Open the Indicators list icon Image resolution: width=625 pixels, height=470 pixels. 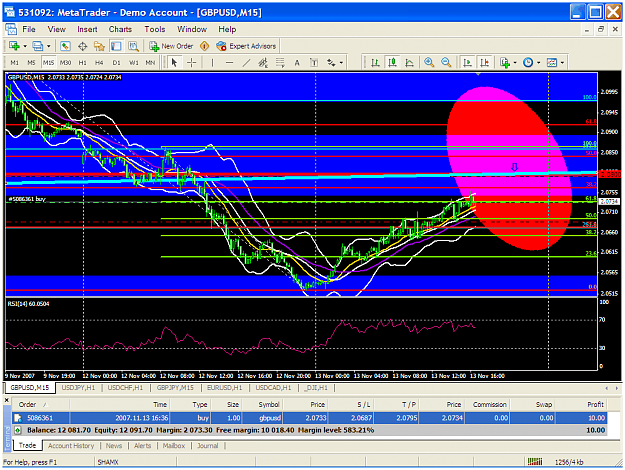click(x=505, y=63)
